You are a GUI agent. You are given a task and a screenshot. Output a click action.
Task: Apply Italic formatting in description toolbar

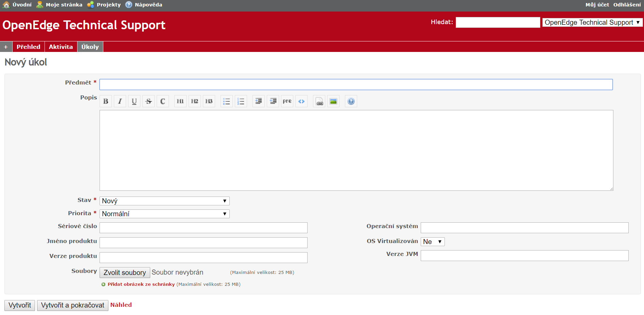(x=120, y=101)
